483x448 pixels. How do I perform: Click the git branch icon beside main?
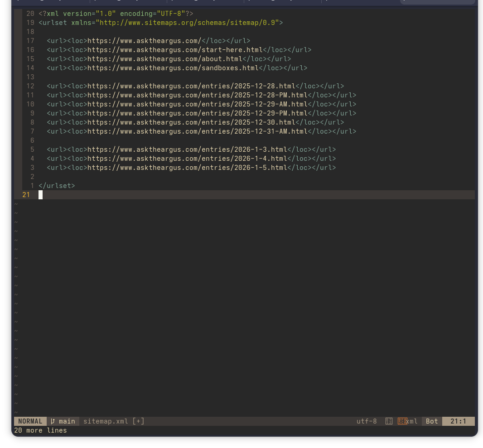tap(53, 421)
